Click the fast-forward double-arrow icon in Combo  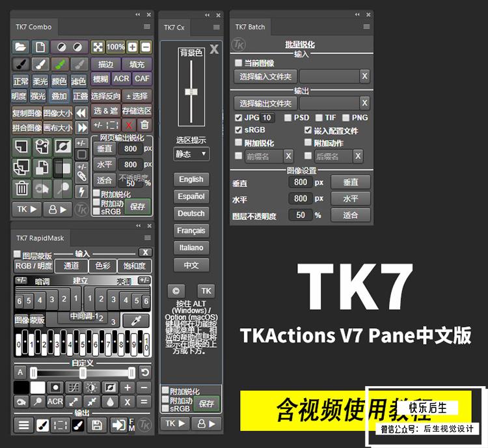[x=81, y=128]
